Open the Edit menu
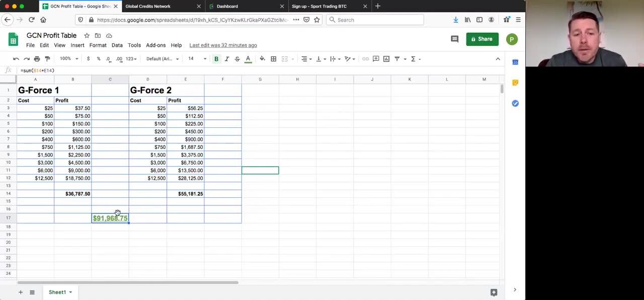Screen dimensions: 644x300 44,45
